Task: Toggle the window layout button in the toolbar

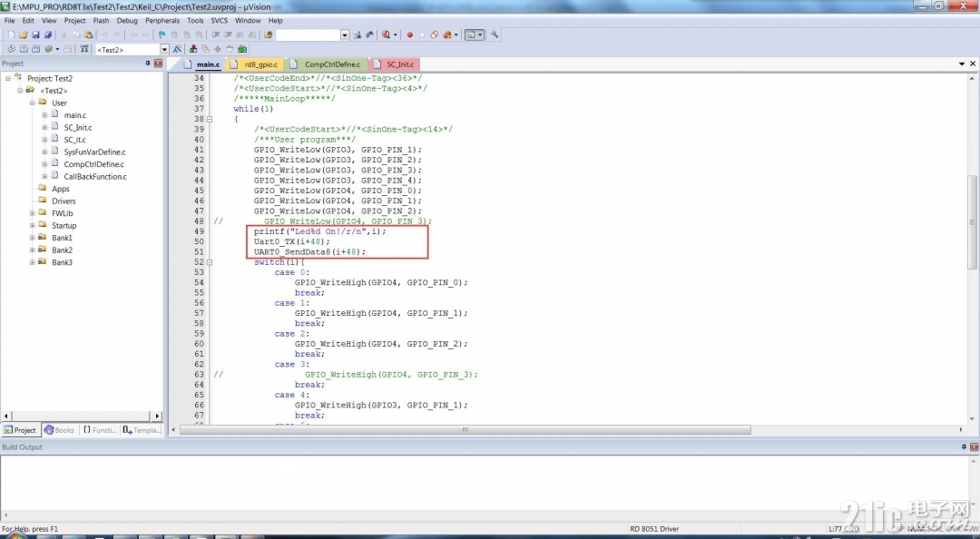Action: coord(471,35)
